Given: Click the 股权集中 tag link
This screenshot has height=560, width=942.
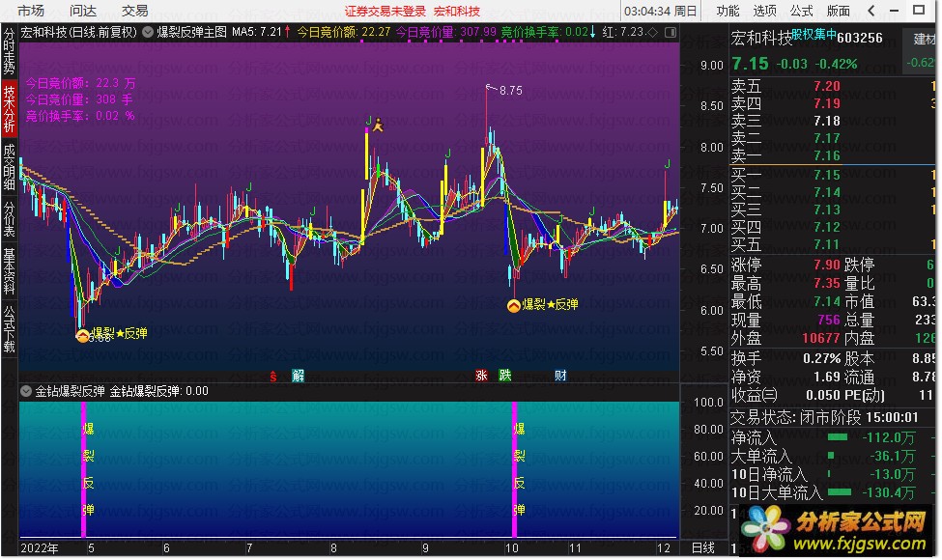Looking at the screenshot, I should (x=814, y=34).
